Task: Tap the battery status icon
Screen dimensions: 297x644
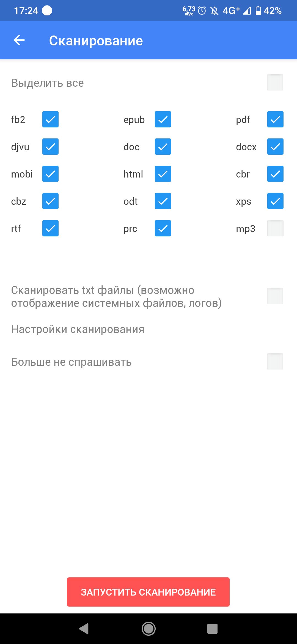Action: 258,10
